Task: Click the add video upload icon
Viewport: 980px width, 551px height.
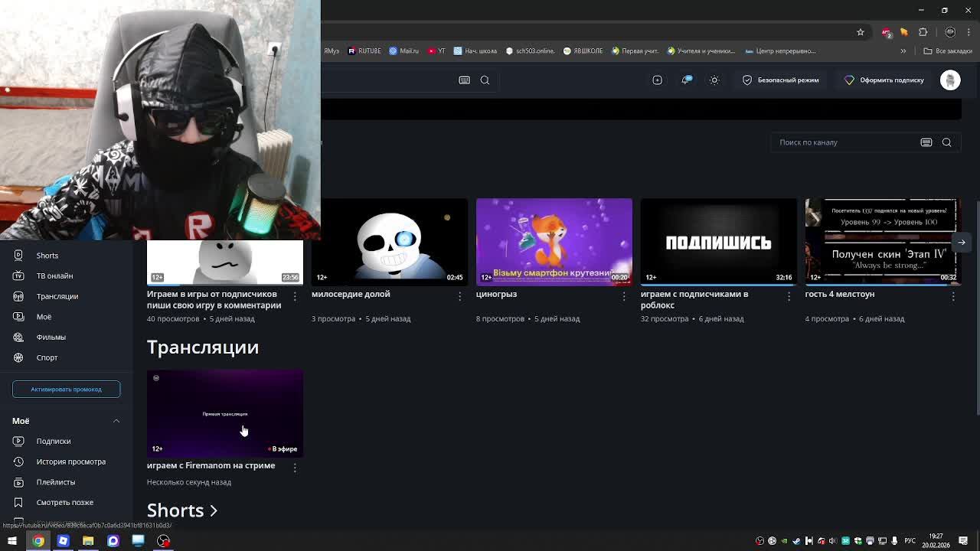Action: [x=657, y=80]
